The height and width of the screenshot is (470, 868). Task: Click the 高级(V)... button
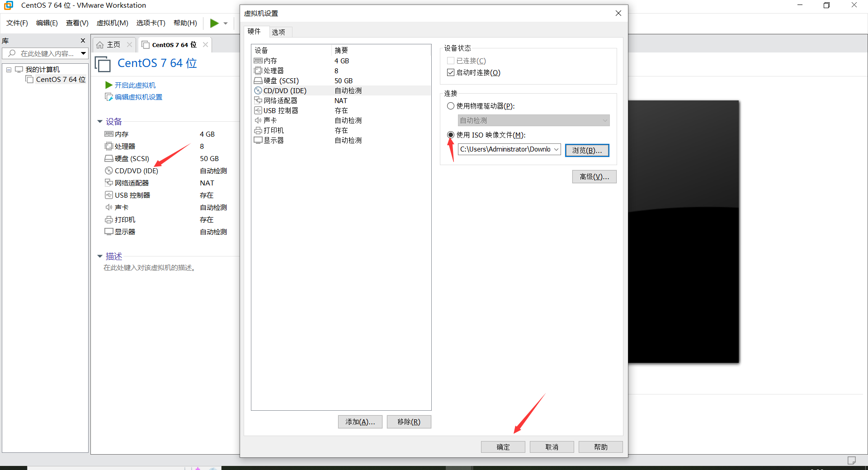pyautogui.click(x=594, y=176)
